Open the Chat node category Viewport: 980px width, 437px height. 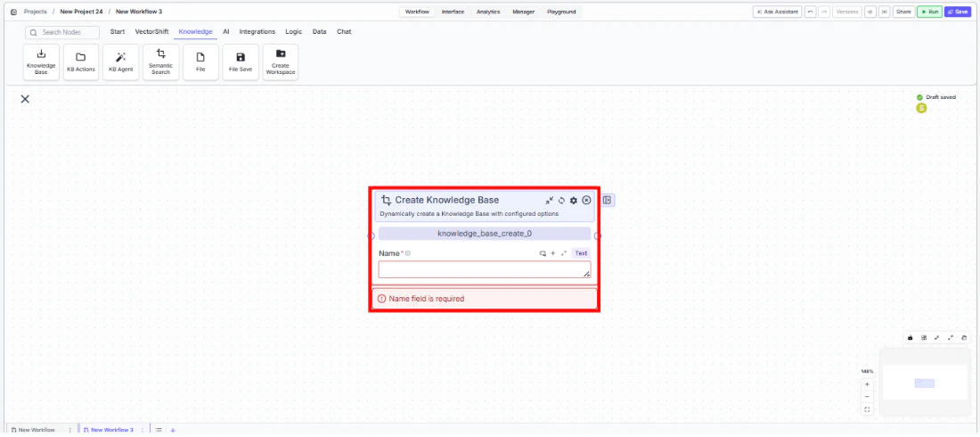(x=344, y=31)
